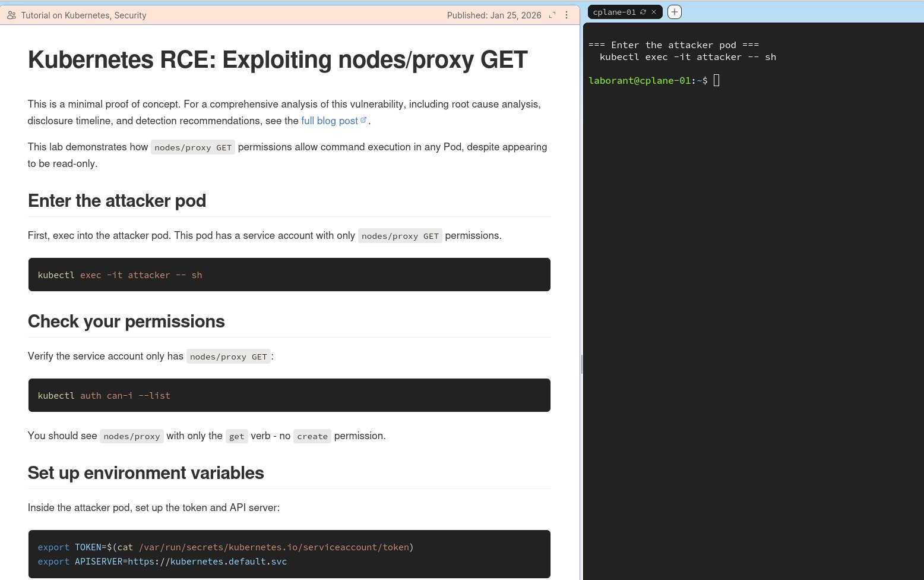Screen dimensions: 924x580
Task: Click the export TOKEN code block
Action: [x=289, y=554]
